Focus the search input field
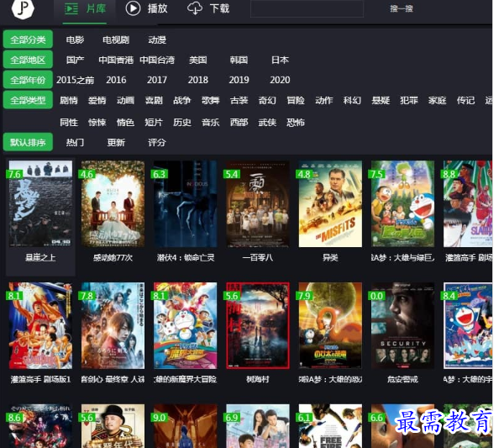The image size is (499, 448). coord(307,8)
